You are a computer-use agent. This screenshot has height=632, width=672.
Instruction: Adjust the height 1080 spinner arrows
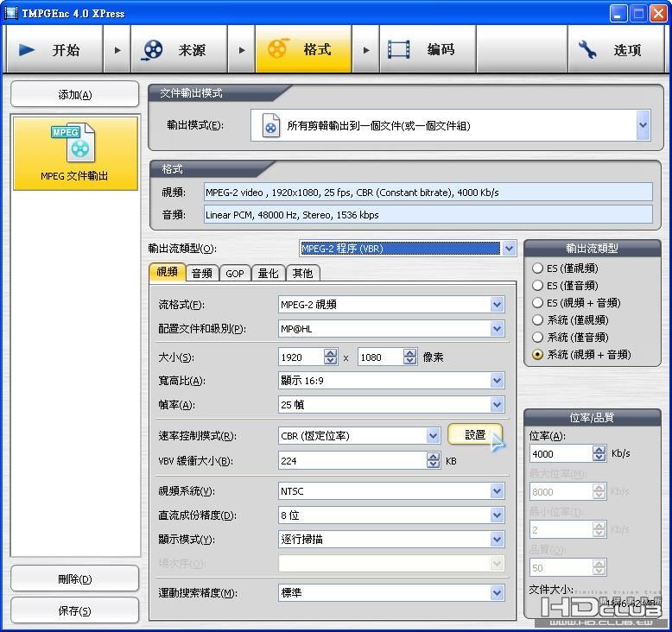point(410,357)
